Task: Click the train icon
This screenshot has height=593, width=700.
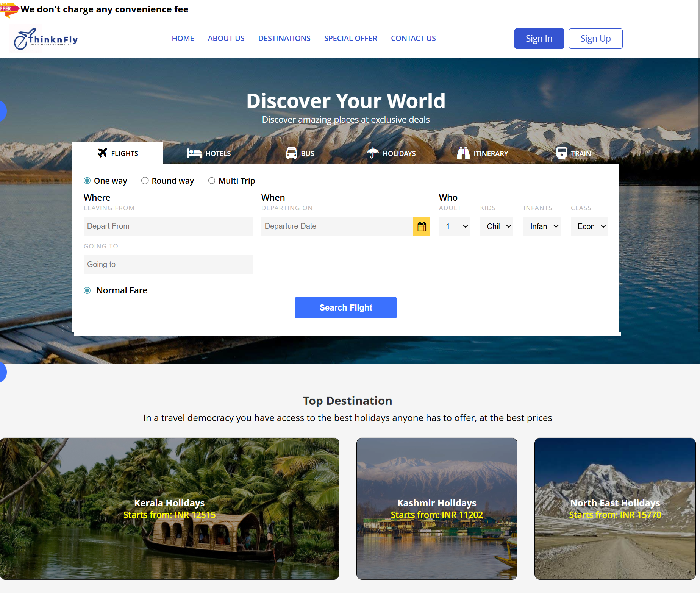Action: coord(561,153)
